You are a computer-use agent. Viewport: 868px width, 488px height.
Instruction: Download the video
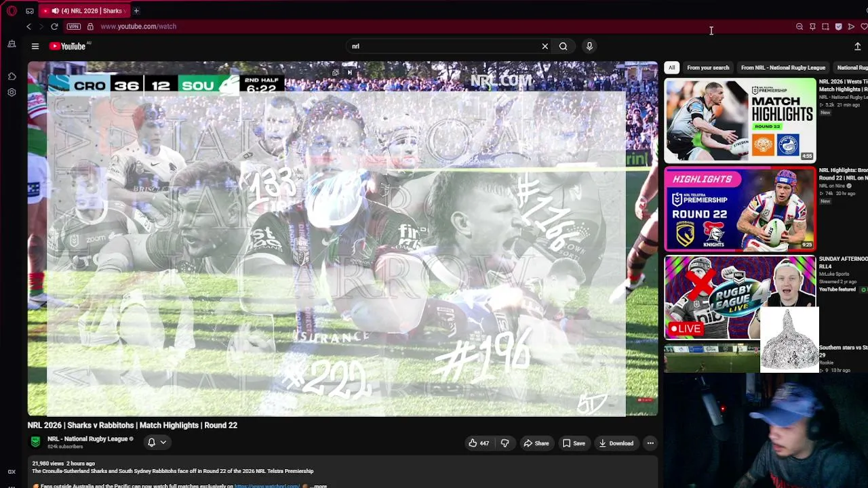tap(616, 443)
